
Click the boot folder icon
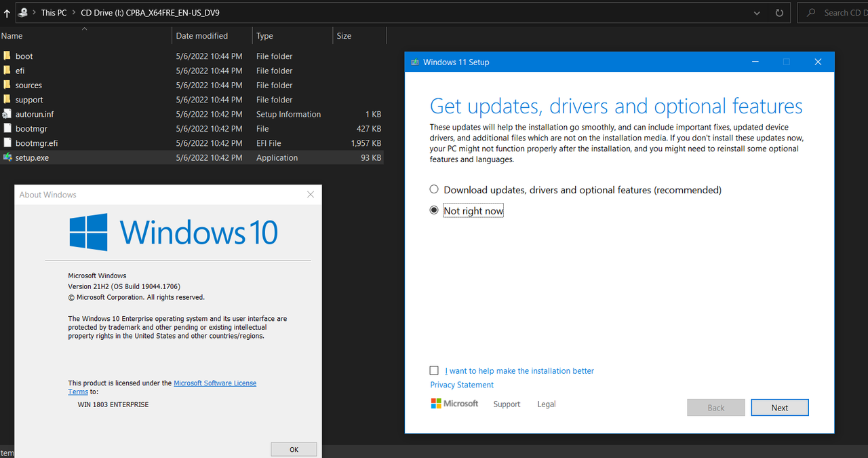pyautogui.click(x=7, y=56)
